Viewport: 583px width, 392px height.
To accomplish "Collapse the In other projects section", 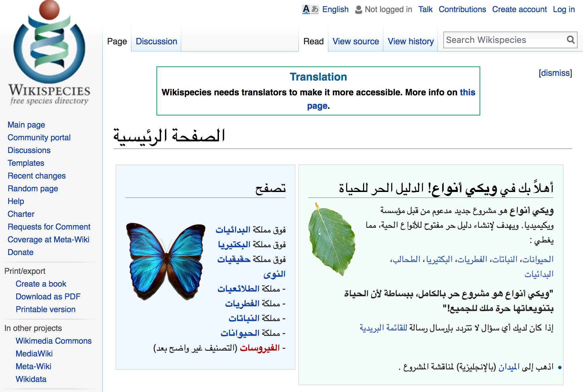I will click(x=33, y=328).
